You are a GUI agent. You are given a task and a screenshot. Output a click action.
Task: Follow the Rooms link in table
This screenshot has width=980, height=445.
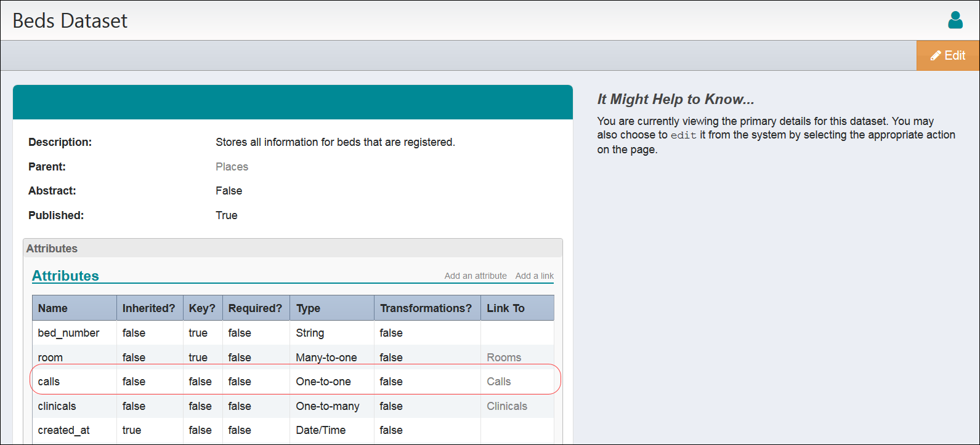tap(503, 358)
